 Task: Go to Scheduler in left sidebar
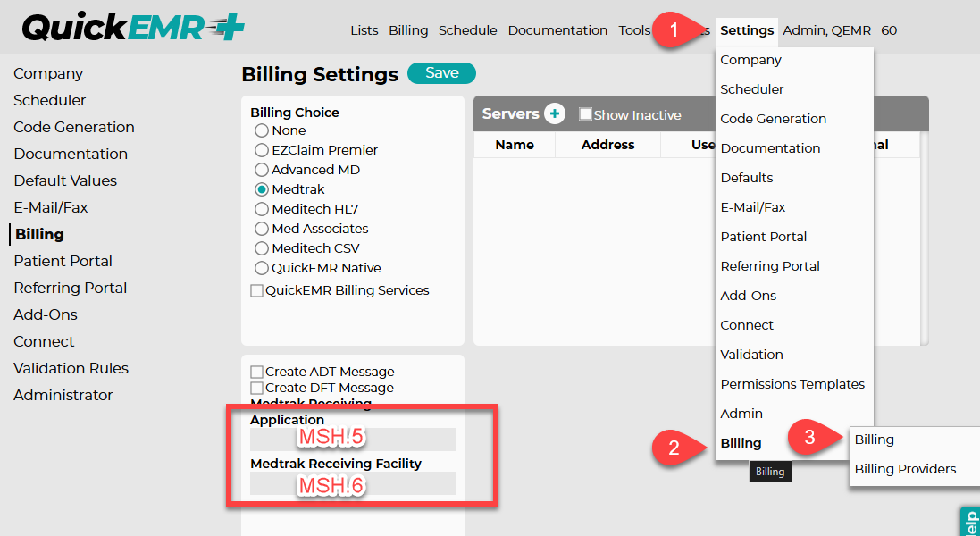[x=49, y=100]
